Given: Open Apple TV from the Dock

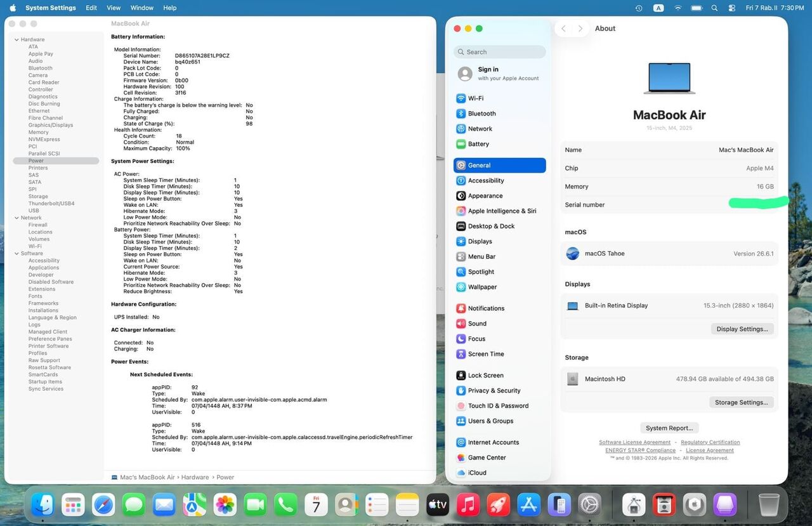Looking at the screenshot, I should (438, 505).
